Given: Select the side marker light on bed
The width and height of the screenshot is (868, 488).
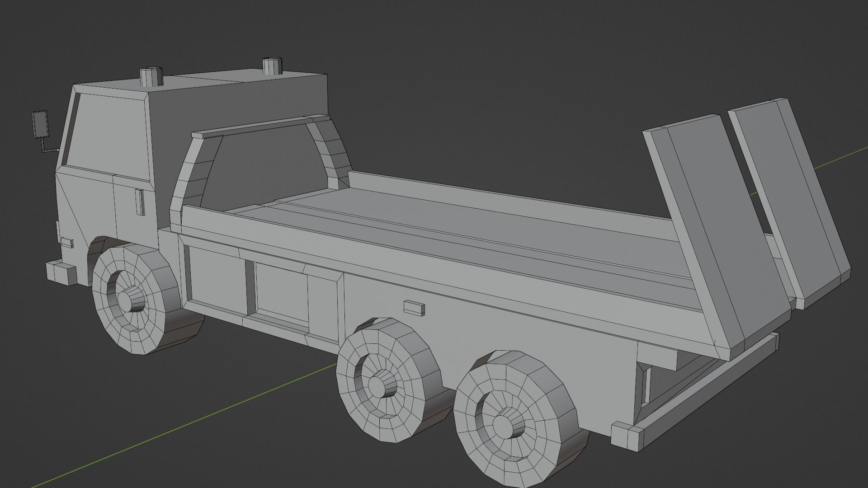Looking at the screenshot, I should [x=414, y=307].
